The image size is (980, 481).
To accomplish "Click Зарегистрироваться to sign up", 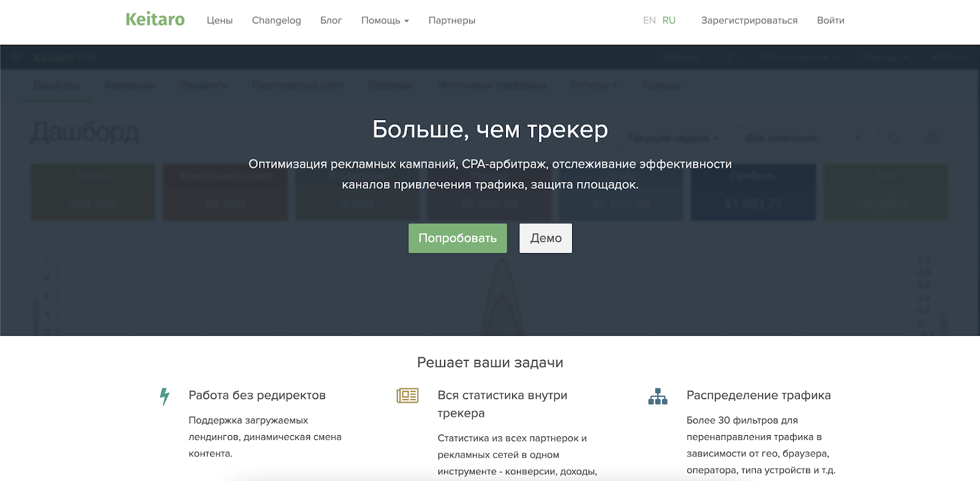I will (749, 20).
